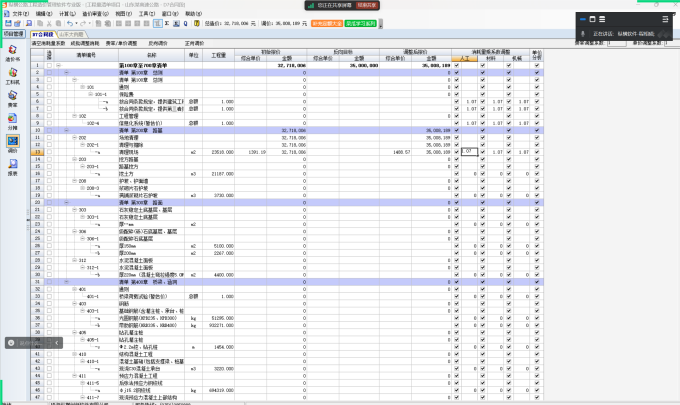Select the 工程量 cell 23510.000
The width and height of the screenshot is (680, 405).
219,152
